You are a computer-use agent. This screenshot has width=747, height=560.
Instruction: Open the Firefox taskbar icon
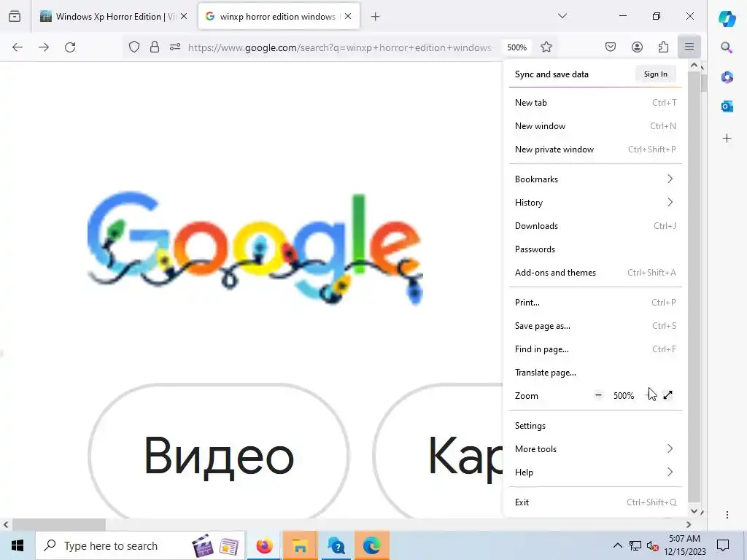coord(264,545)
